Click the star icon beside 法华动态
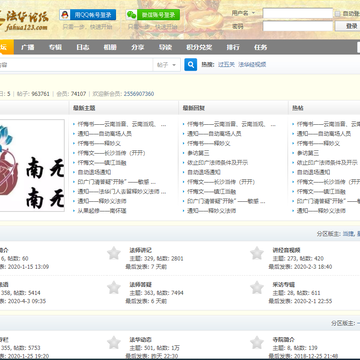The image size is (360, 360). click(x=114, y=343)
